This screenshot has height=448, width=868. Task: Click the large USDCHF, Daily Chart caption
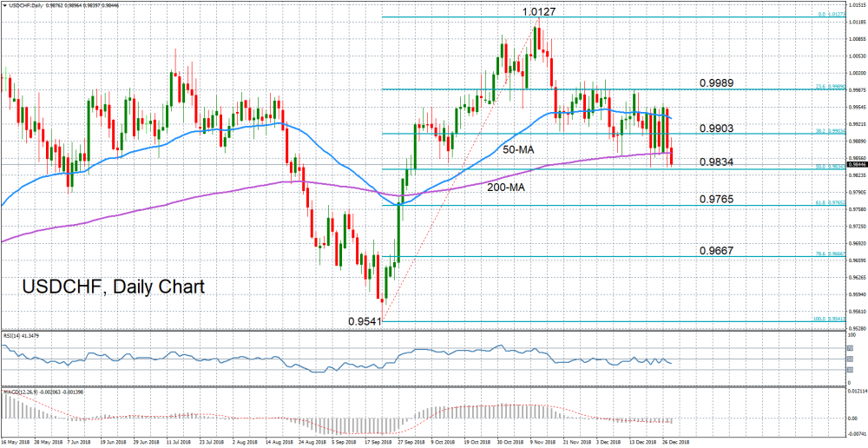pyautogui.click(x=114, y=287)
